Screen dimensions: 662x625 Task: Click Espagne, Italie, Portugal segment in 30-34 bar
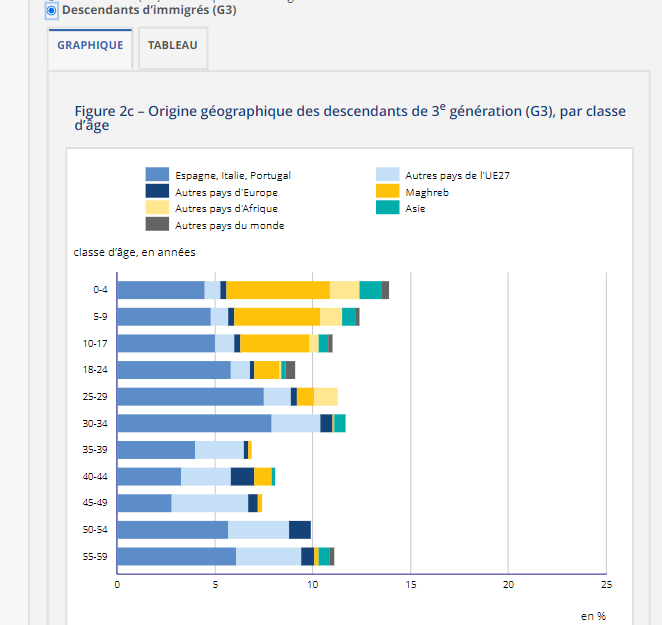click(194, 423)
